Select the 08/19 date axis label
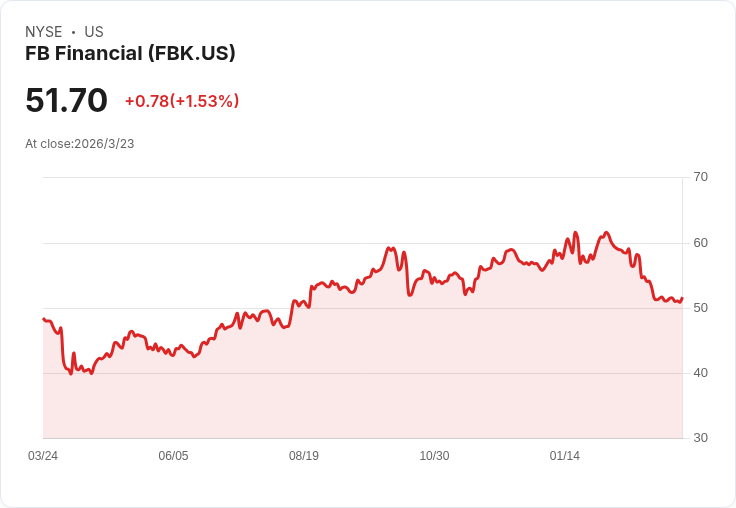 [x=304, y=456]
